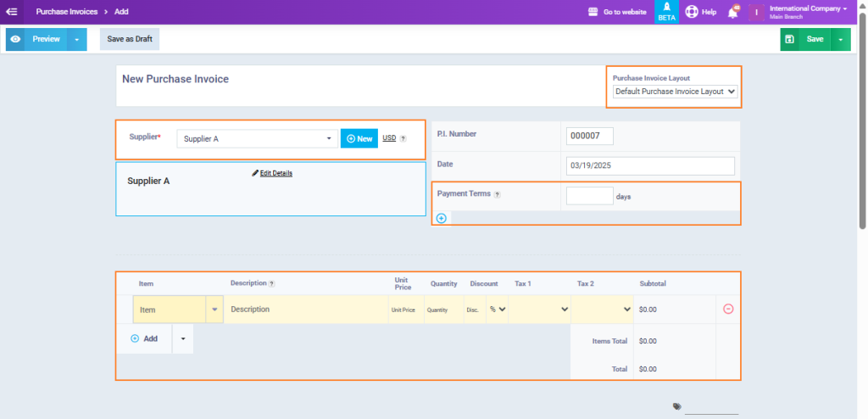Click the New Purchase Invoice heading
This screenshot has width=868, height=419.
tap(175, 79)
